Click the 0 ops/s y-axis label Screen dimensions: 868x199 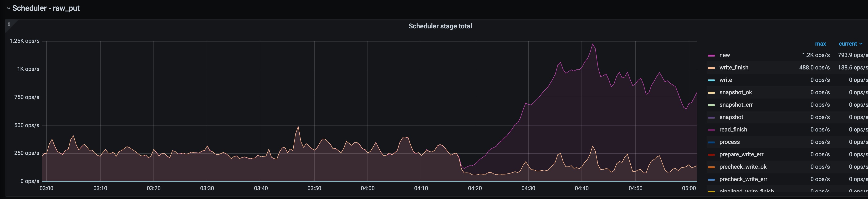[30, 181]
